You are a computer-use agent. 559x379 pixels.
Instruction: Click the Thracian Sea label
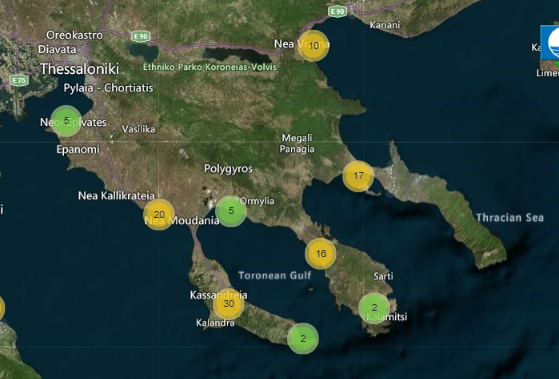tap(510, 218)
